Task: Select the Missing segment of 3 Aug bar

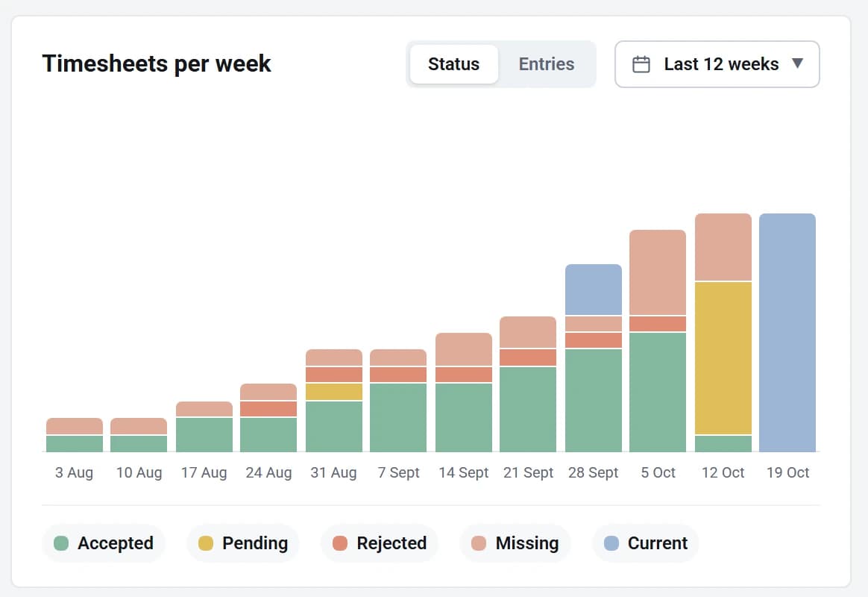Action: 75,426
